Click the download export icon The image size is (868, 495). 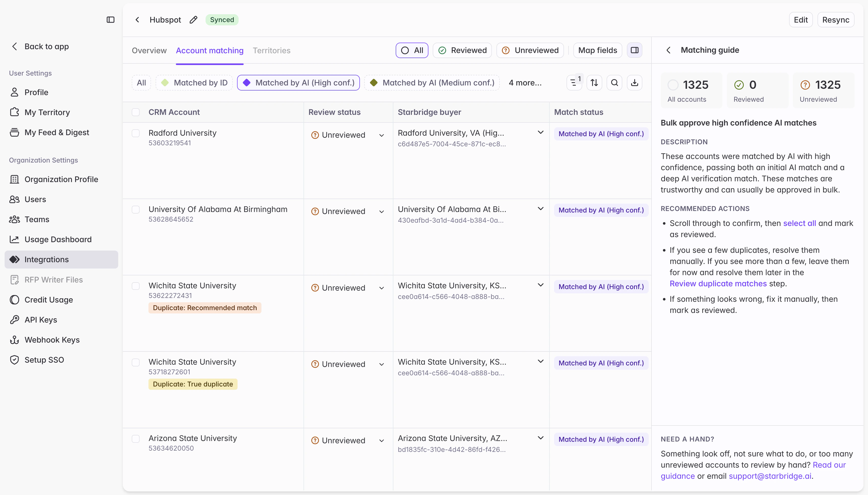coord(635,83)
